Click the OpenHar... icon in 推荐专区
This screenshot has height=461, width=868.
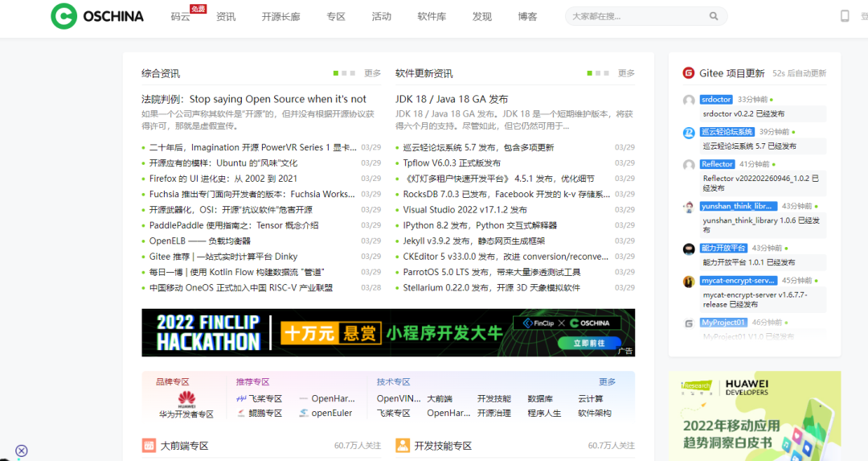click(x=303, y=398)
